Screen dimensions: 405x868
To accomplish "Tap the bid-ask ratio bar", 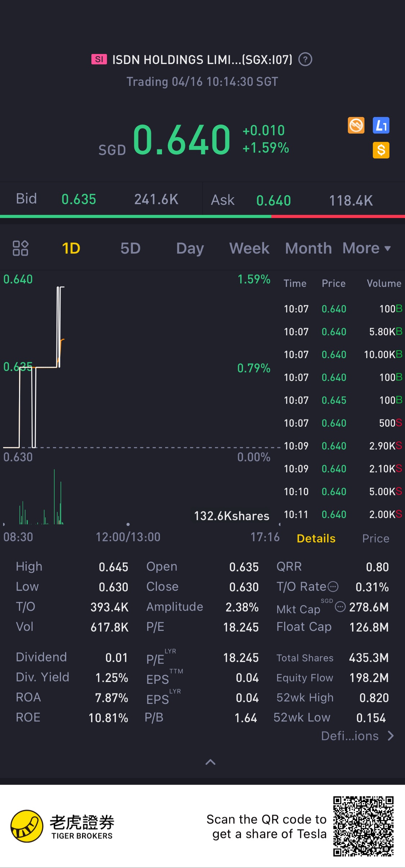I will coord(202,217).
